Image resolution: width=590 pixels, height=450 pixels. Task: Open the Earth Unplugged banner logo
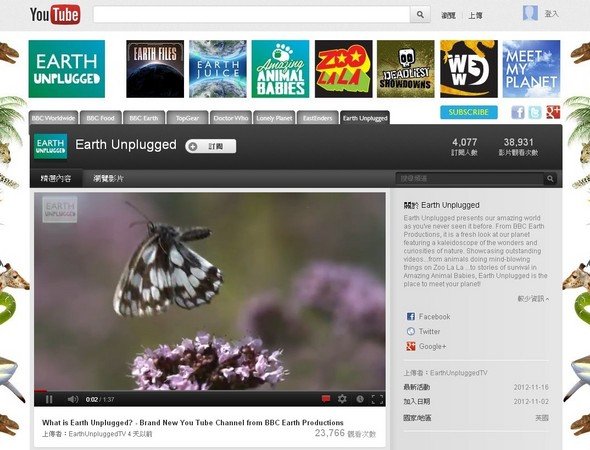tap(67, 69)
